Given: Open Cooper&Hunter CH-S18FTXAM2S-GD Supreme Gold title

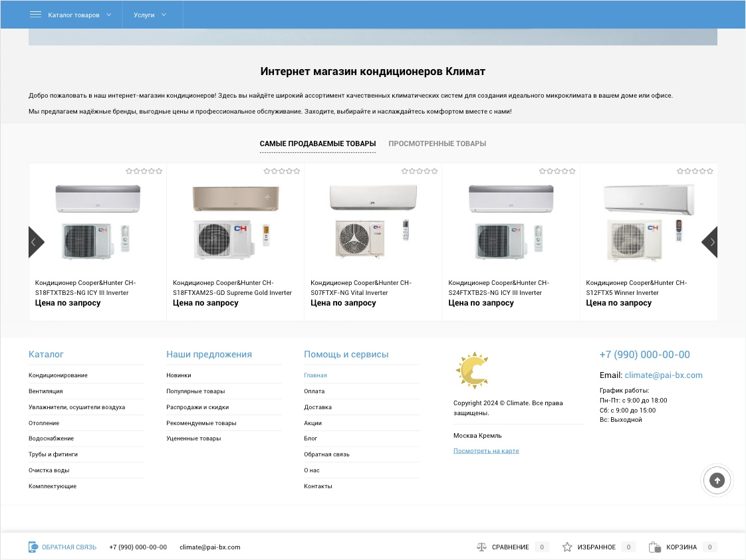Looking at the screenshot, I should coord(232,288).
